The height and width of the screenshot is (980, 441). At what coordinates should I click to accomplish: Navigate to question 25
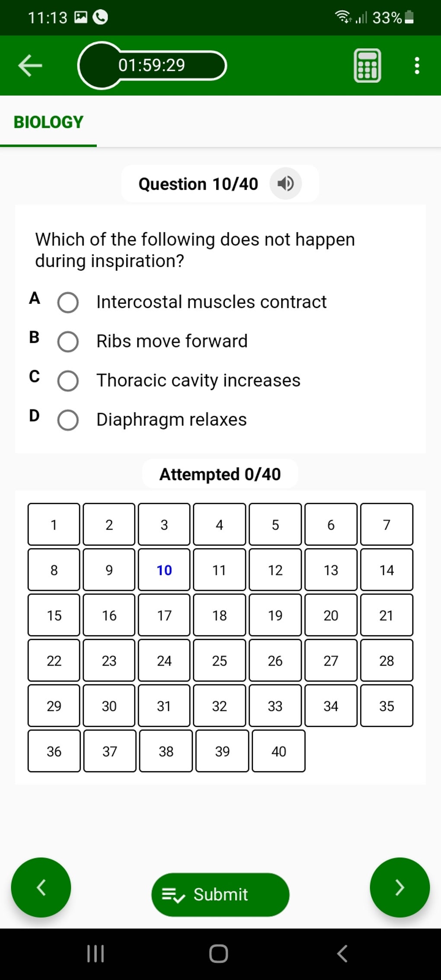219,660
